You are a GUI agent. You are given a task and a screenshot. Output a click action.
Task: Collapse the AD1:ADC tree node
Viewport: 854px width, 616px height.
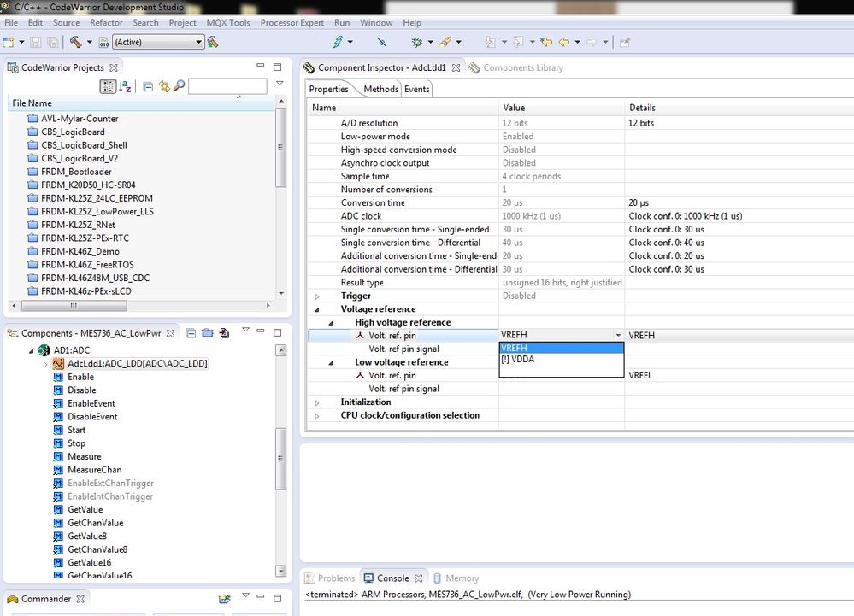pyautogui.click(x=31, y=350)
